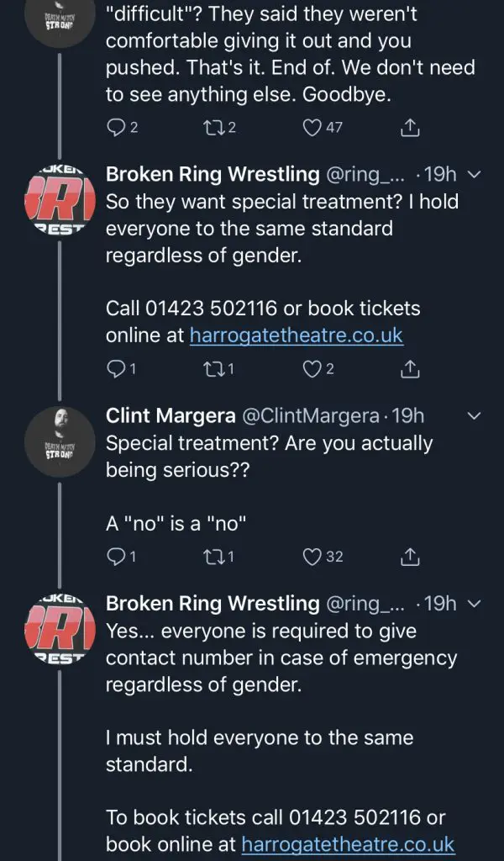This screenshot has width=504, height=861.
Task: Expand menu chevron on last Broken Ring tweet
Action: pos(474,604)
